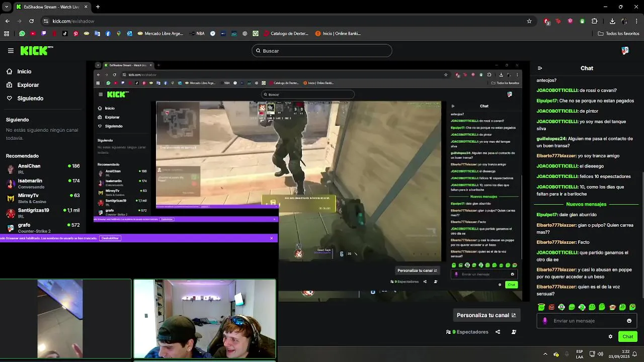The width and height of the screenshot is (644, 362).
Task: Insert the first green halo emote
Action: [x=541, y=307]
